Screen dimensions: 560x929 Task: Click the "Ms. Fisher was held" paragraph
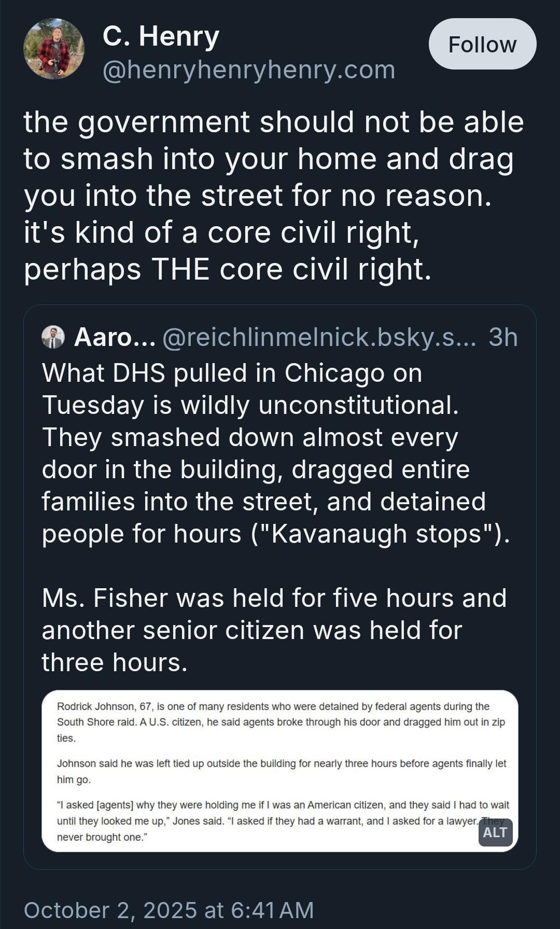274,630
